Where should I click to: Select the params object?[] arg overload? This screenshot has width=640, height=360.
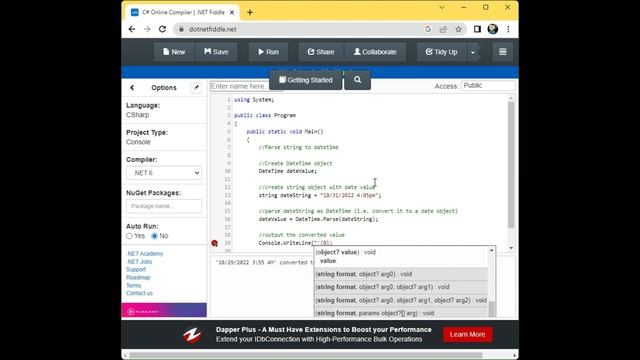[401, 313]
